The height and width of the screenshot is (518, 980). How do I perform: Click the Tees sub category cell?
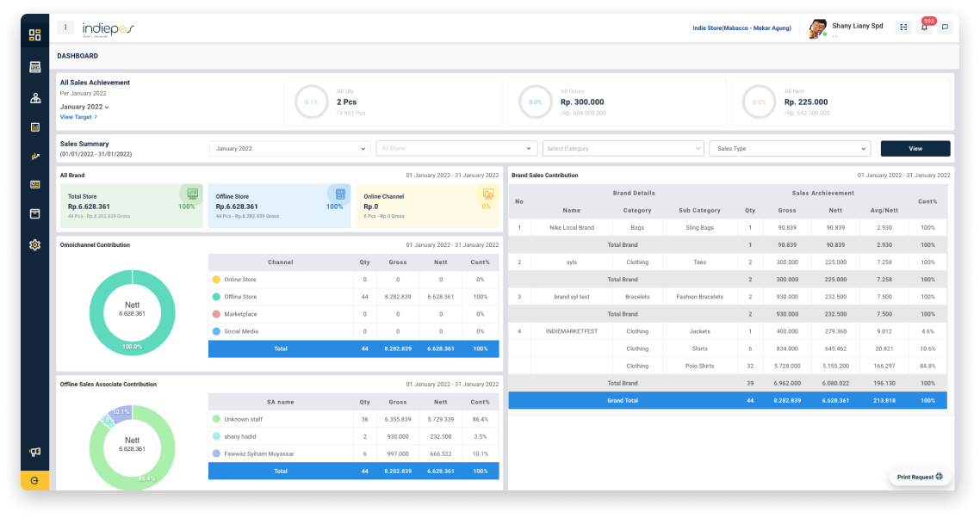click(699, 262)
